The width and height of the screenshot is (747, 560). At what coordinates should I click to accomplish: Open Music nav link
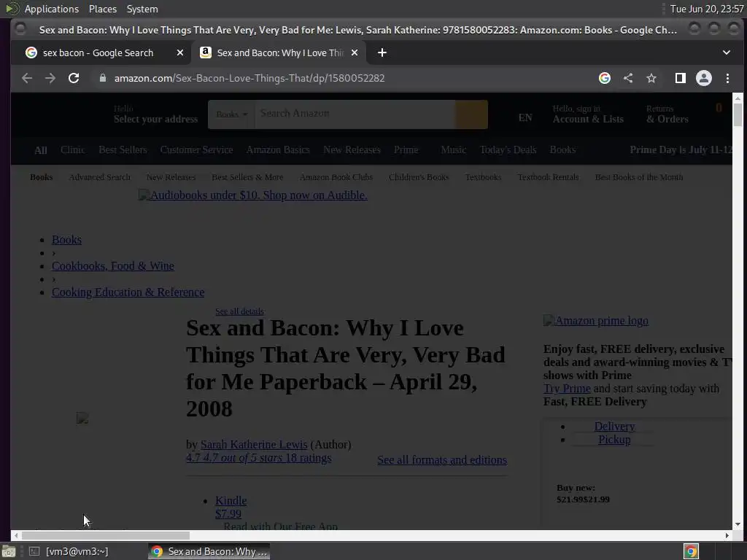coord(454,149)
